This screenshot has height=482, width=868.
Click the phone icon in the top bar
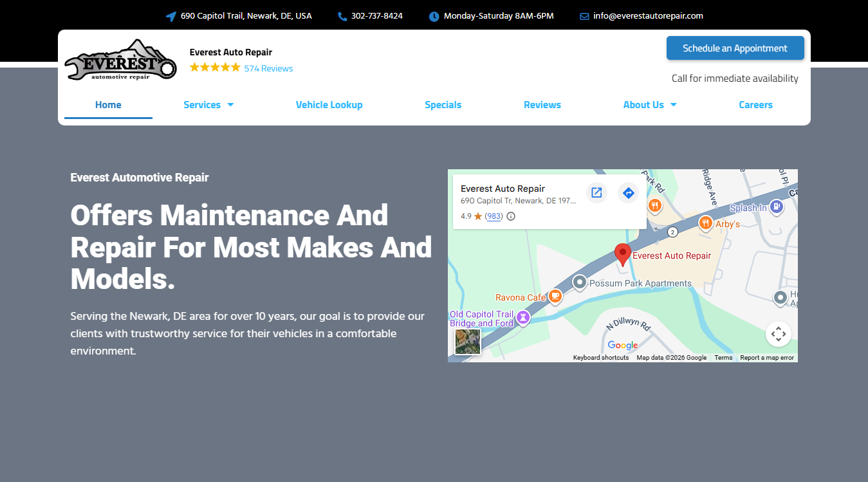[x=342, y=16]
